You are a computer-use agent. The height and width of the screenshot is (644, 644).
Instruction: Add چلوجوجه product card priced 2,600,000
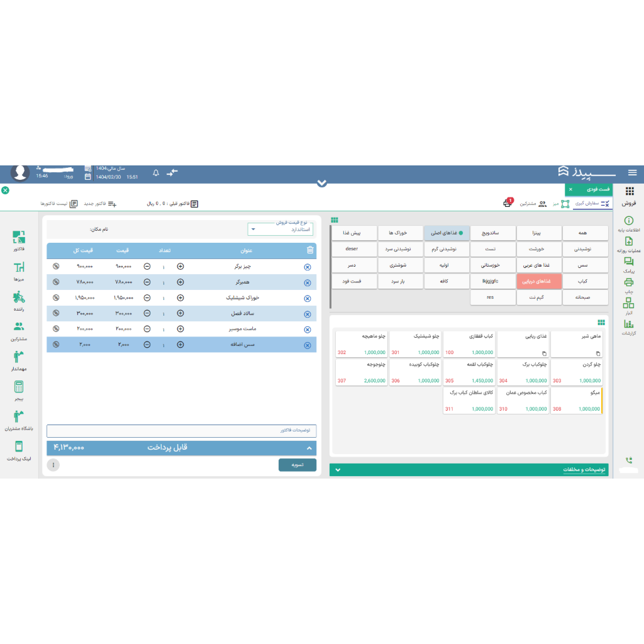(362, 372)
